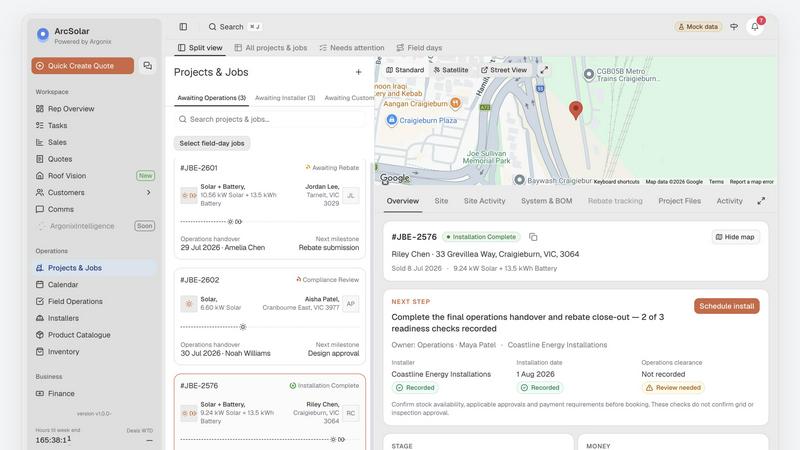Switch map to Standard view
The width and height of the screenshot is (800, 450).
click(405, 70)
